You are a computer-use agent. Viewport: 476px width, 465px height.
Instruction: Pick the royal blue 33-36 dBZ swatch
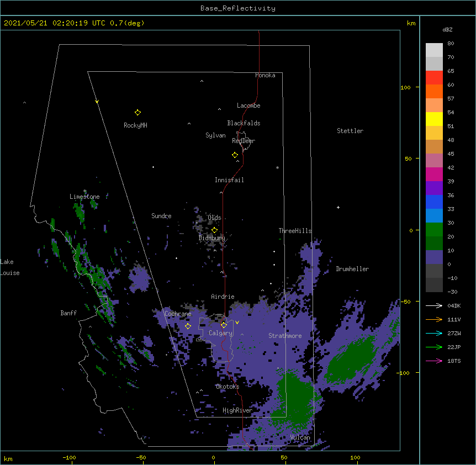434,202
